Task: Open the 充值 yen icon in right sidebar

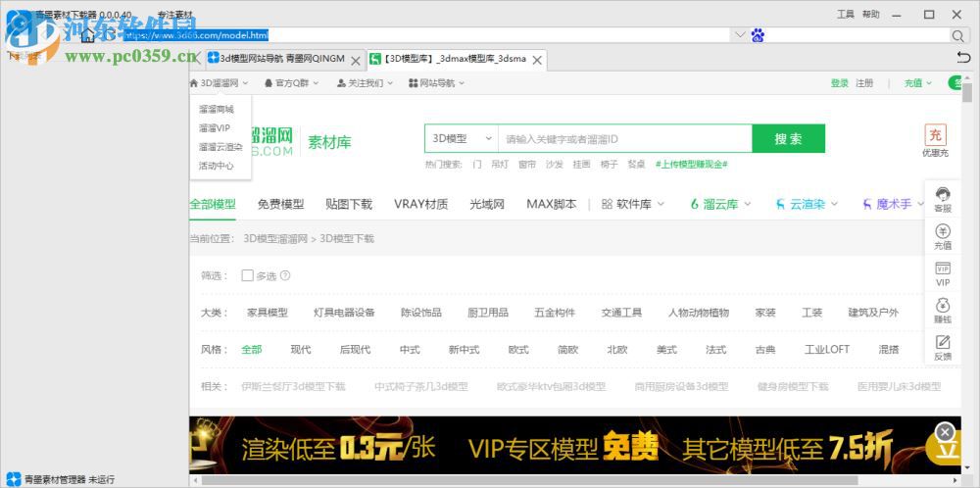Action: pos(943,237)
